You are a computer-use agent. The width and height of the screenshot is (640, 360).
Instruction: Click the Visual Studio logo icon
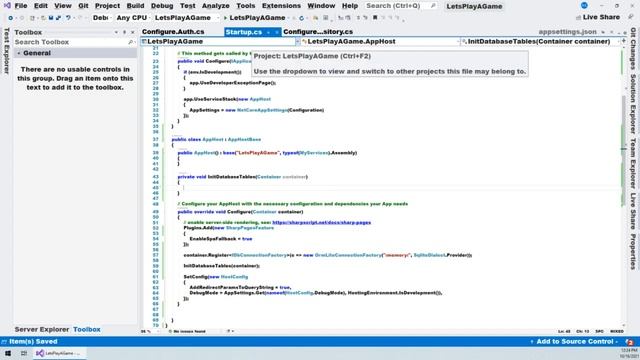[7, 6]
